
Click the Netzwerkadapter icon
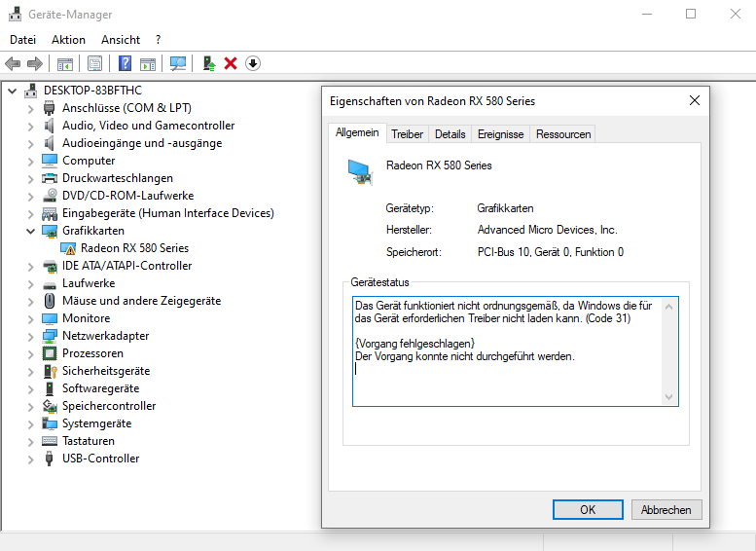click(50, 336)
